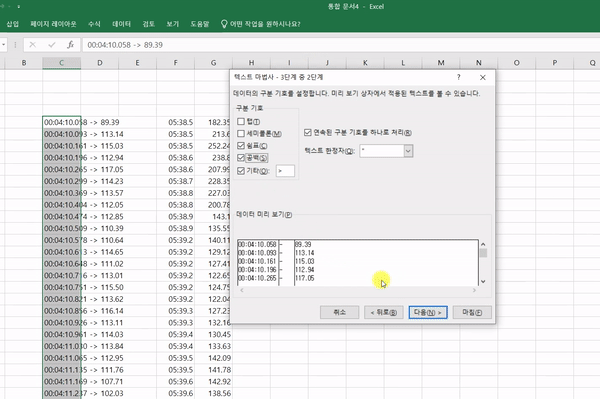Open the insert function fx icon
The height and width of the screenshot is (399, 600).
click(x=70, y=45)
